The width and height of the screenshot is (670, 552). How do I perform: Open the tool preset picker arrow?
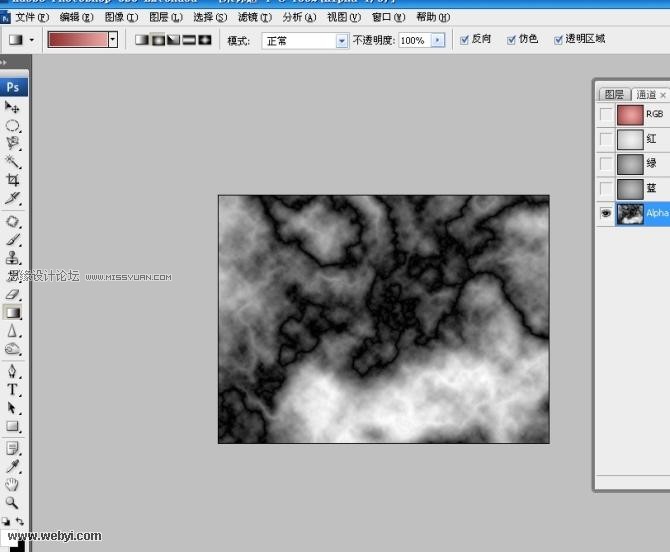32,40
